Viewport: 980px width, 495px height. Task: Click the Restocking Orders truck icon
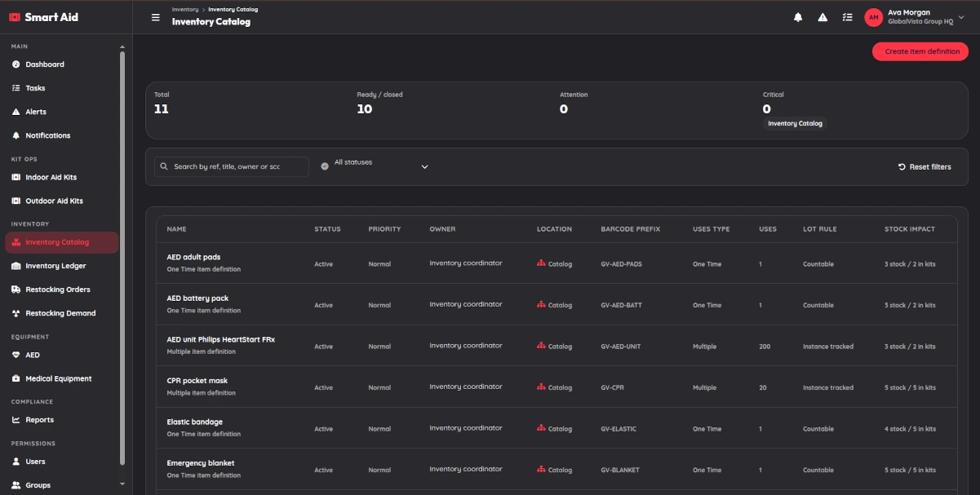pos(16,289)
